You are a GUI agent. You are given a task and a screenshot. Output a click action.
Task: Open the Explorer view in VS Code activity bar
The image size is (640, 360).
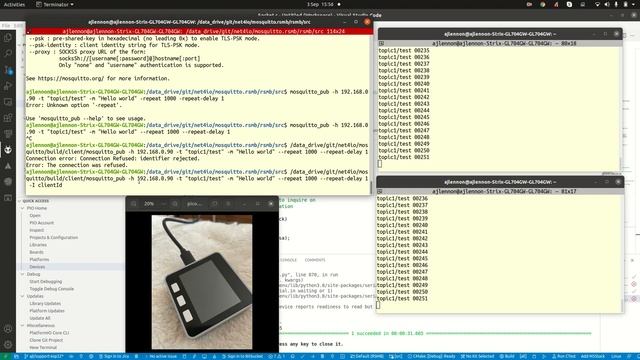[x=8, y=38]
